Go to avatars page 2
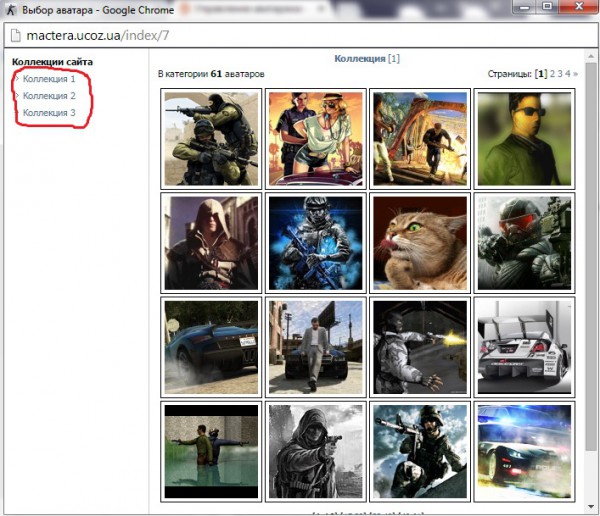The image size is (600, 516). coord(553,73)
